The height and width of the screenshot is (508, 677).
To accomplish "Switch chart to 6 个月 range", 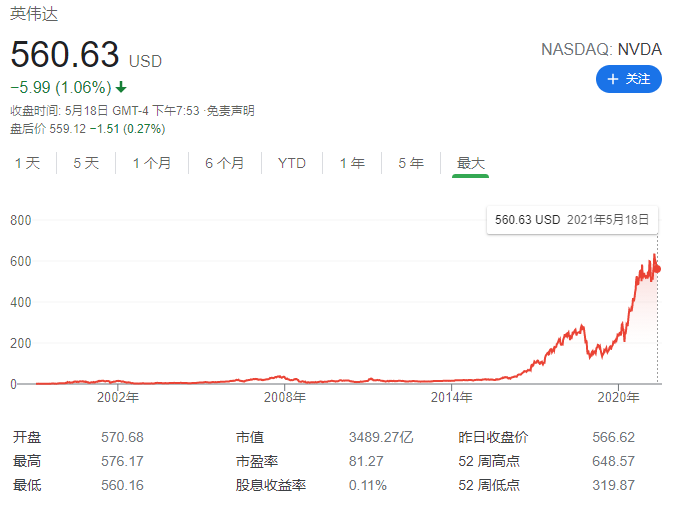I will click(225, 163).
